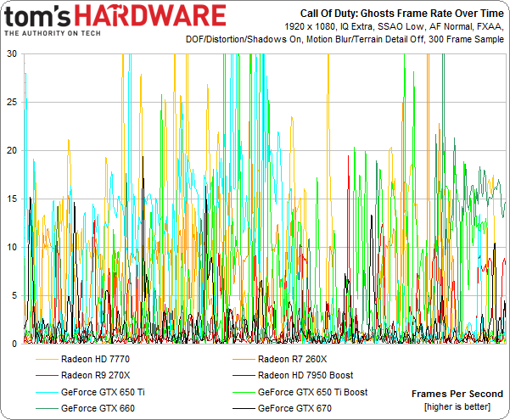Select the GeForce GTX 670 legend label
Image resolution: width=510 pixels, height=420 pixels.
294,408
